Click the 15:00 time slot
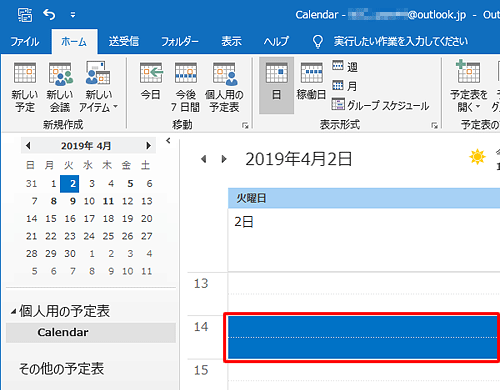Viewport: 500px width, 390px height. point(364,375)
